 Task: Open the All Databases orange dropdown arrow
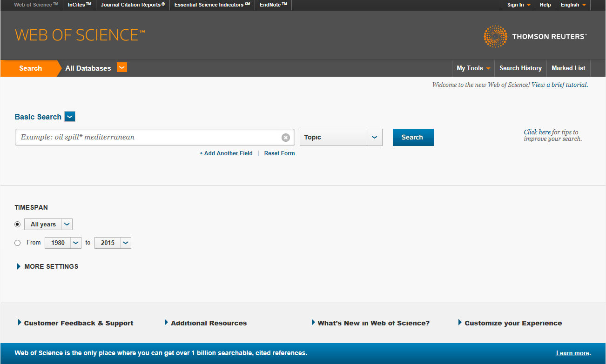coord(121,67)
